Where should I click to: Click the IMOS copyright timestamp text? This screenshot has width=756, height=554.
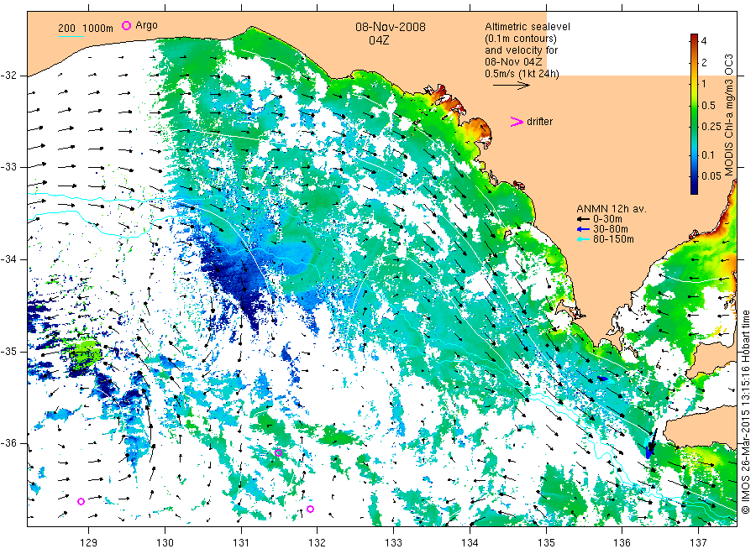(746, 412)
